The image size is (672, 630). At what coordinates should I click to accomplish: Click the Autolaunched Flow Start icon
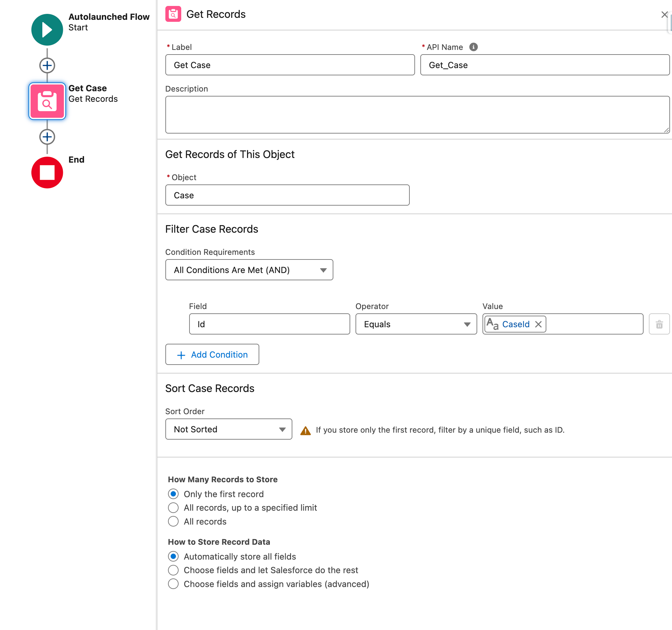pyautogui.click(x=47, y=30)
